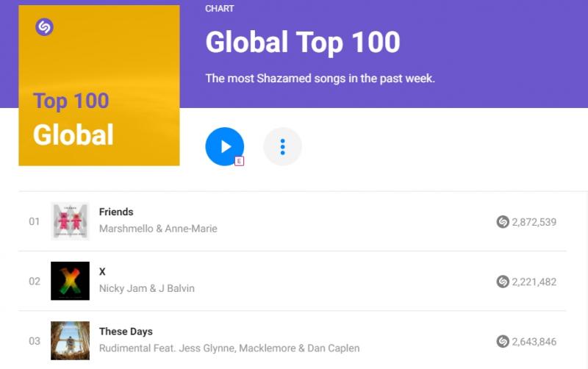
Task: Open the These Days album artwork
Action: tap(70, 341)
